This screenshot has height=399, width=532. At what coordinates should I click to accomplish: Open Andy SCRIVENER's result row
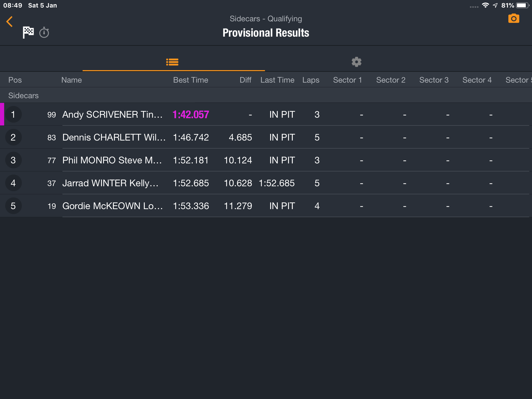pos(266,114)
